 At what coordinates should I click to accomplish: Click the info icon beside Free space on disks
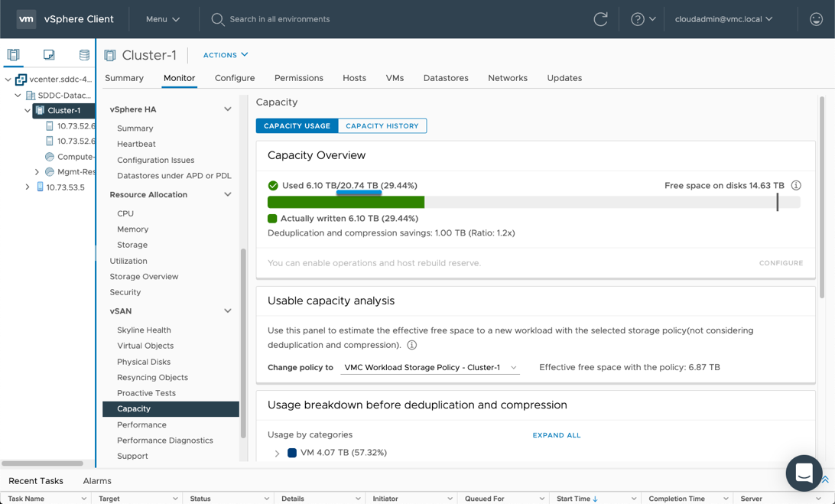pyautogui.click(x=795, y=185)
